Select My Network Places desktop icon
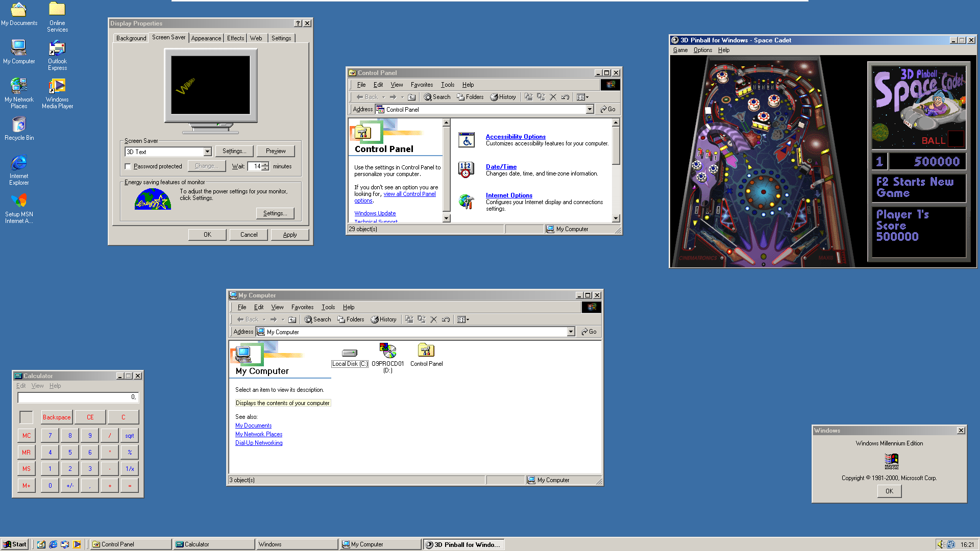Viewport: 980px width, 551px height. tap(19, 93)
